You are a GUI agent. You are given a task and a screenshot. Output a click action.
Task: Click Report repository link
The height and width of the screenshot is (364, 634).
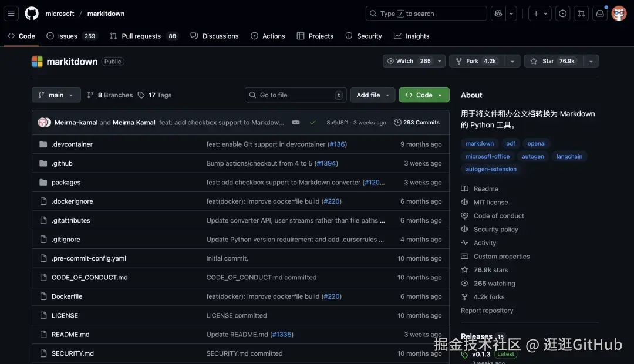point(487,311)
